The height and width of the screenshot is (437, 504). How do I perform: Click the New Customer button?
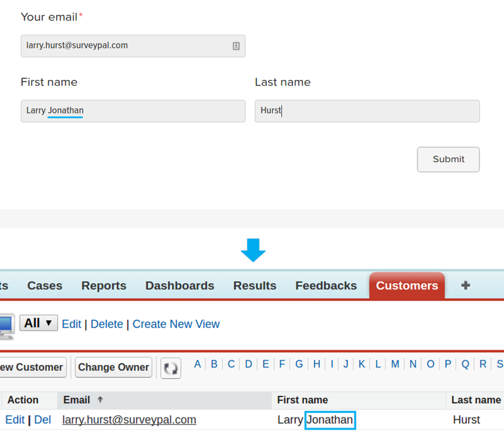click(33, 367)
